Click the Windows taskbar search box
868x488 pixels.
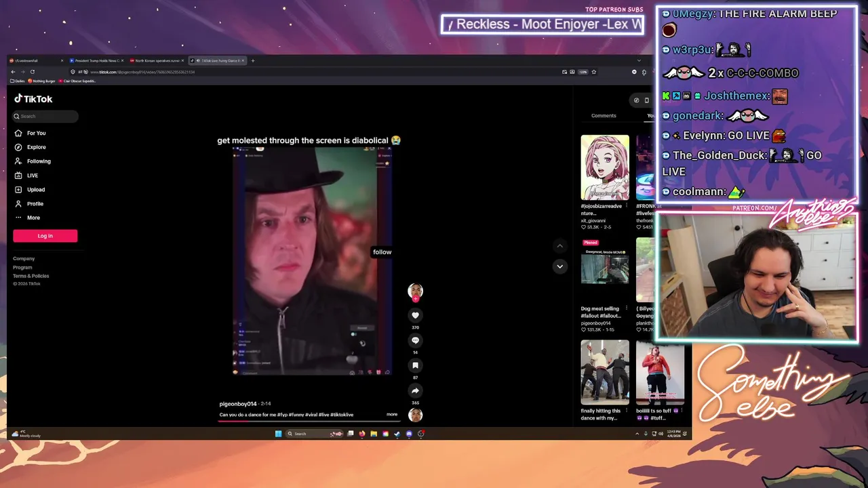(313, 434)
